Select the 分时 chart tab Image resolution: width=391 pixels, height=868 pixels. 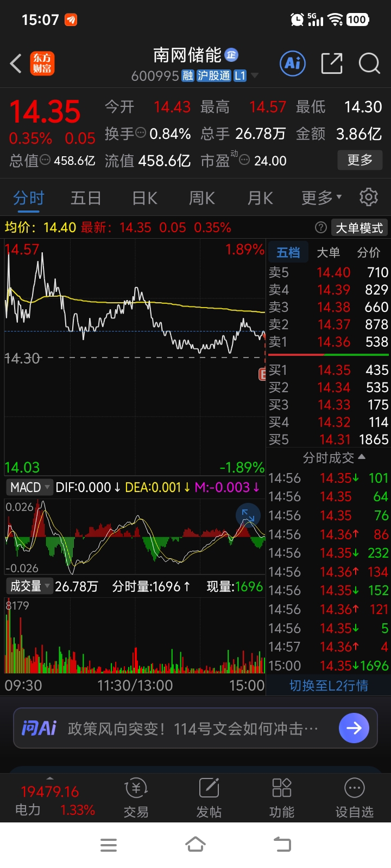tap(29, 198)
